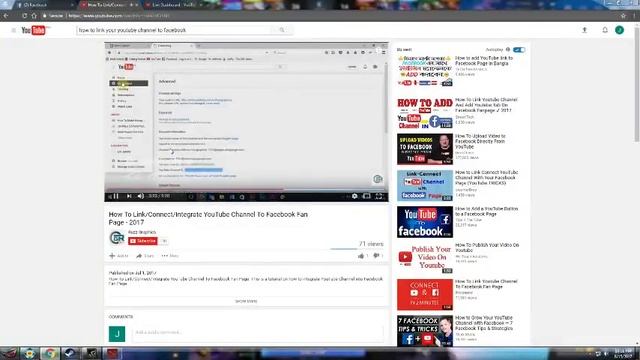Dislike the video with thumbs down
This screenshot has width=640, height=360.
(x=376, y=256)
